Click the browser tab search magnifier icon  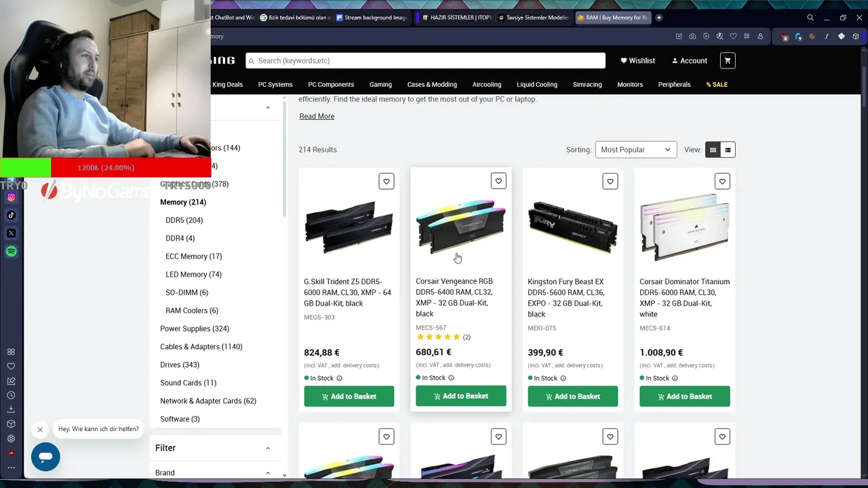point(810,18)
